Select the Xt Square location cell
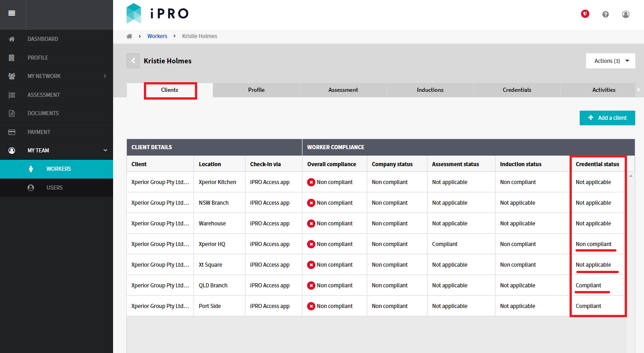This screenshot has width=644, height=353. pyautogui.click(x=220, y=265)
